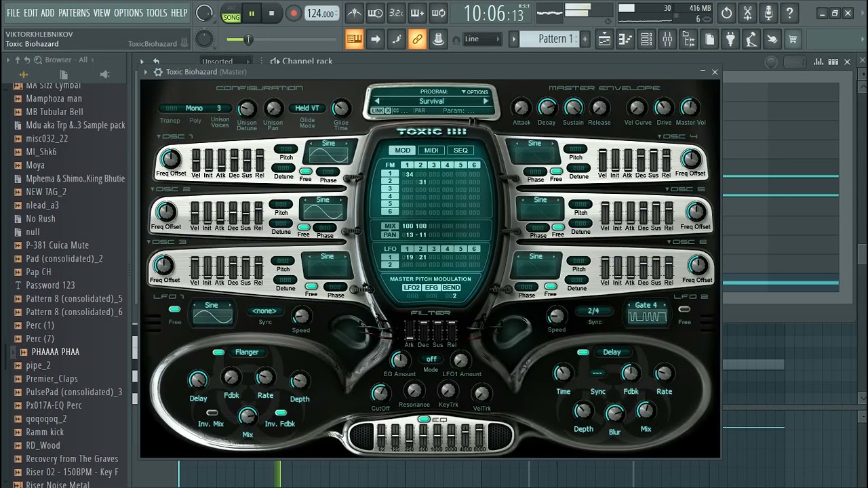Viewport: 868px width, 488px height.
Task: Pause playback in the transport bar
Action: tap(252, 13)
